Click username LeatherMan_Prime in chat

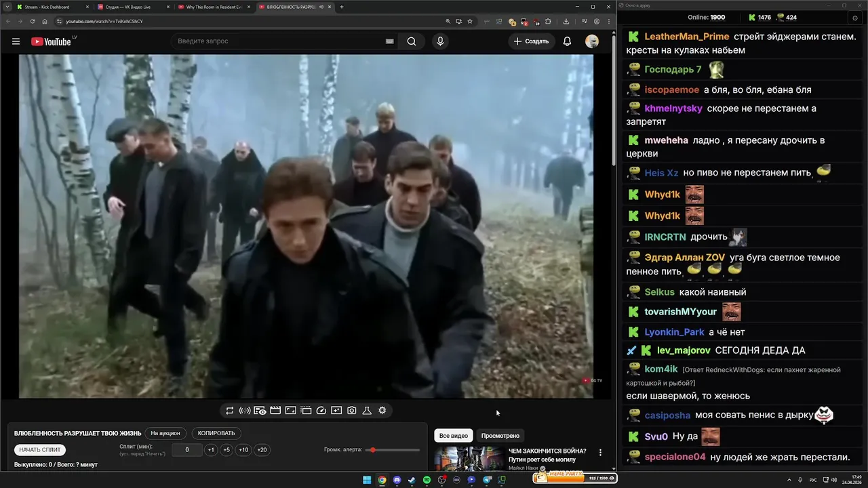click(686, 37)
